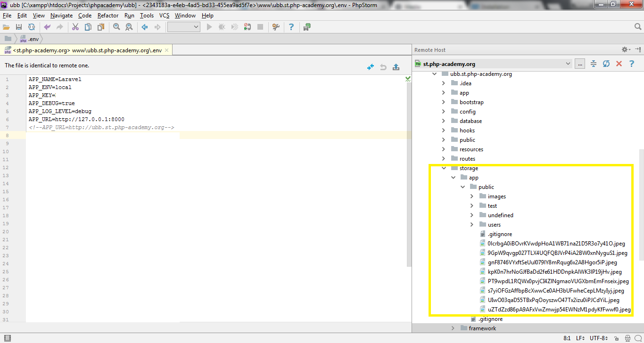Click the compare with remote arrows icon

[371, 67]
